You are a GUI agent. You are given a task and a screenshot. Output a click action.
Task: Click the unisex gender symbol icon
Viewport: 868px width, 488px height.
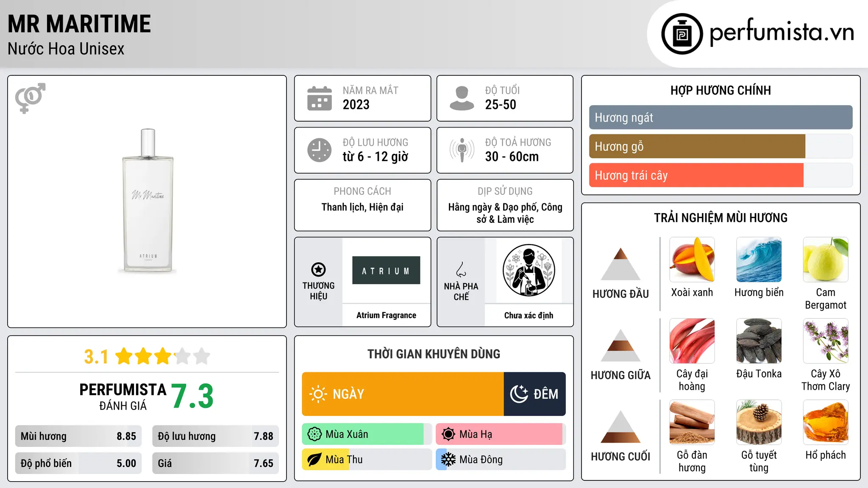click(30, 98)
